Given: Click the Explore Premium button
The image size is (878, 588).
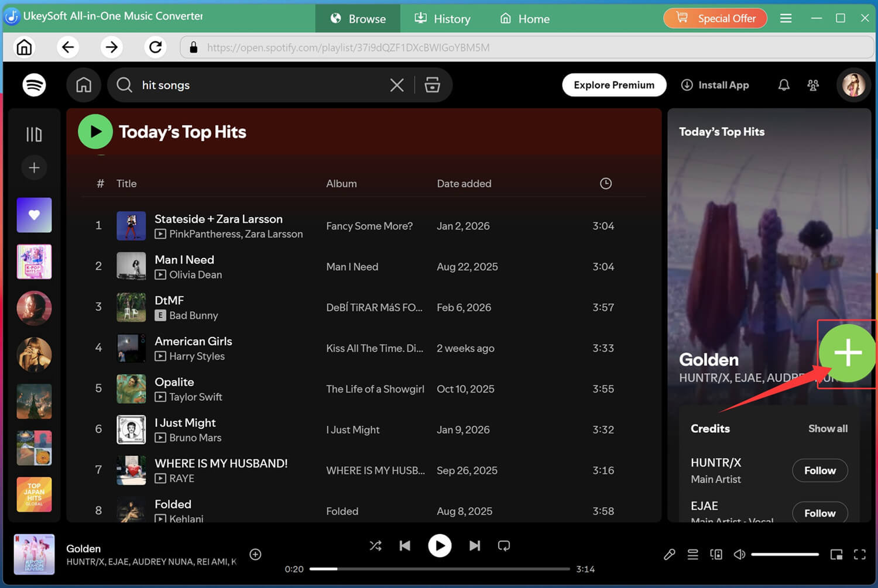Looking at the screenshot, I should [613, 85].
